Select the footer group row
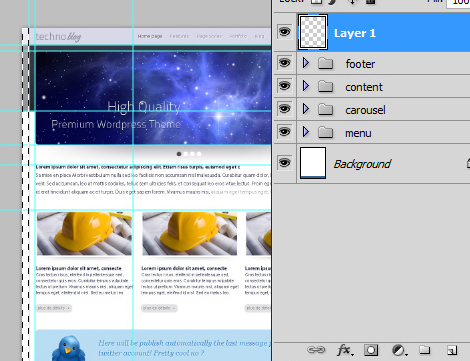This screenshot has height=361, width=470. (383, 63)
